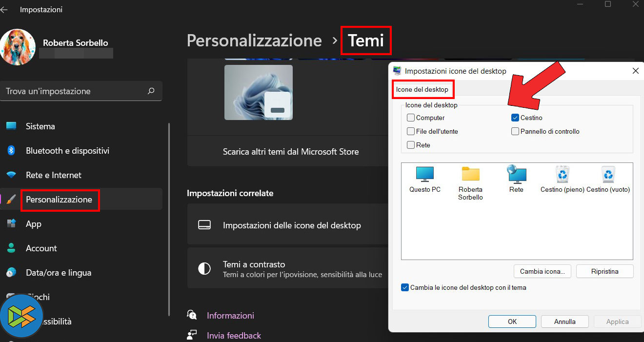644x342 pixels.
Task: Go to Personalizzazione breadcrumb
Action: tap(254, 40)
